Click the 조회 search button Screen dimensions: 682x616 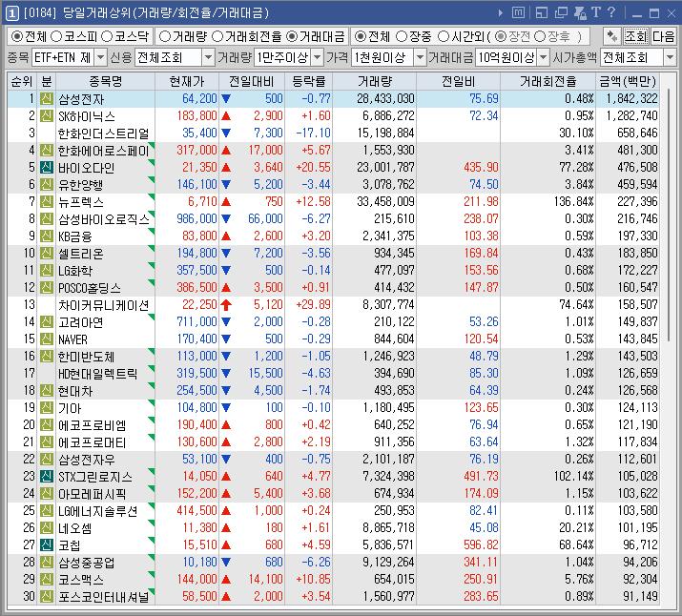click(636, 36)
